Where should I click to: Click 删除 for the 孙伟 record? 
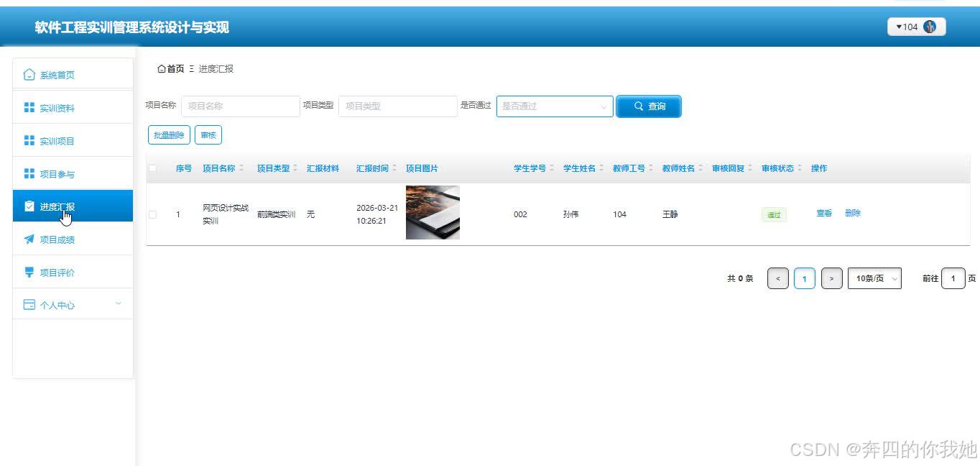coord(853,214)
